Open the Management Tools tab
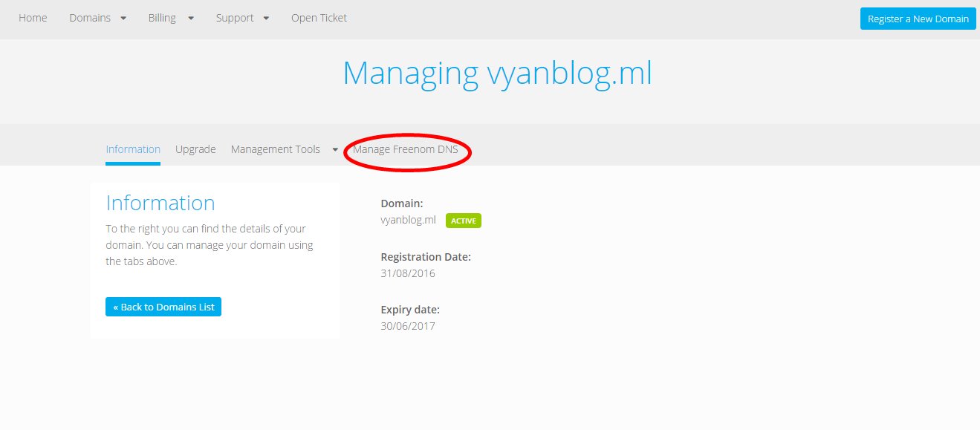Viewport: 980px width, 430px height. [276, 149]
